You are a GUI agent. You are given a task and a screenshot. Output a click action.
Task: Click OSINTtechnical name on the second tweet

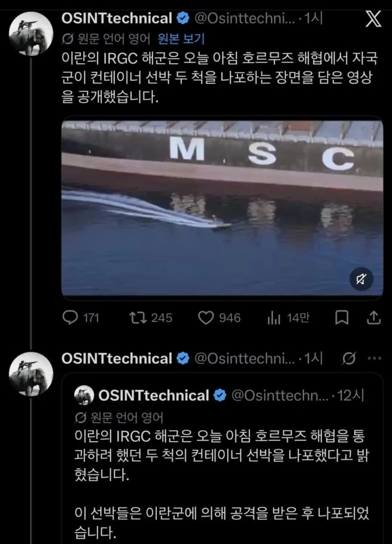click(x=117, y=359)
